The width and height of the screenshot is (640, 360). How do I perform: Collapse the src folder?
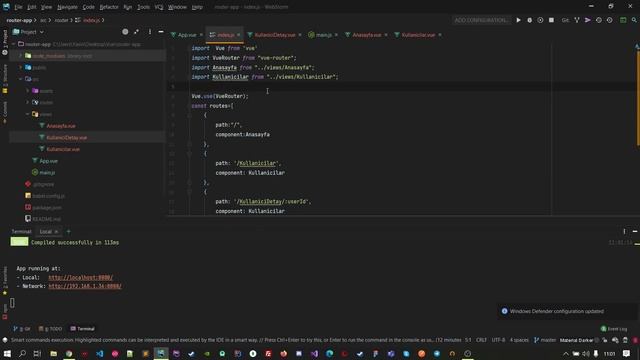[21, 79]
